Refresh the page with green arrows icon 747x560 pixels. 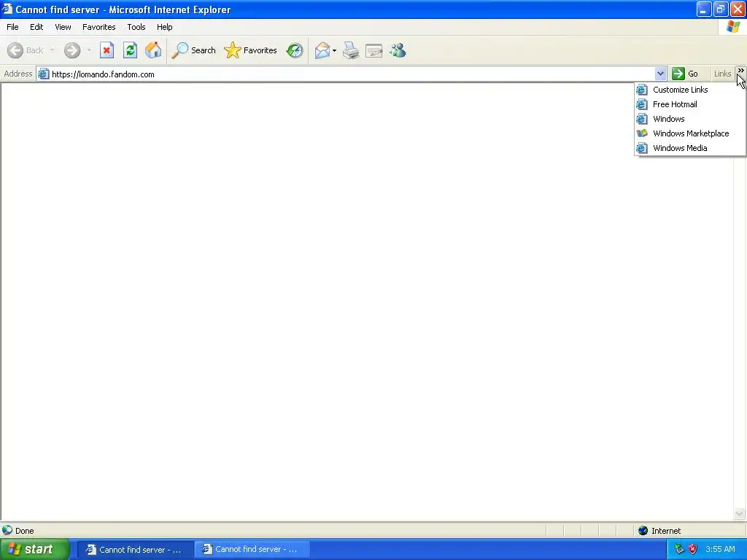pyautogui.click(x=130, y=50)
